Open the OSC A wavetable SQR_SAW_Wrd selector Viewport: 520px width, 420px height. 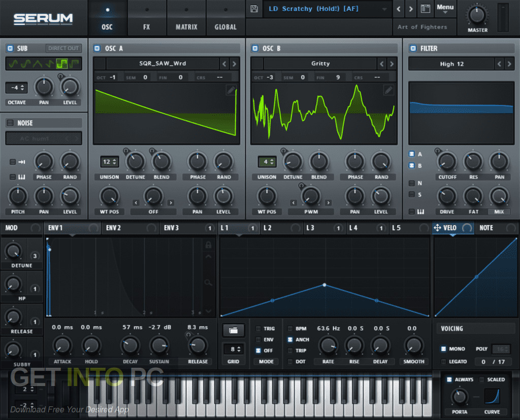162,63
